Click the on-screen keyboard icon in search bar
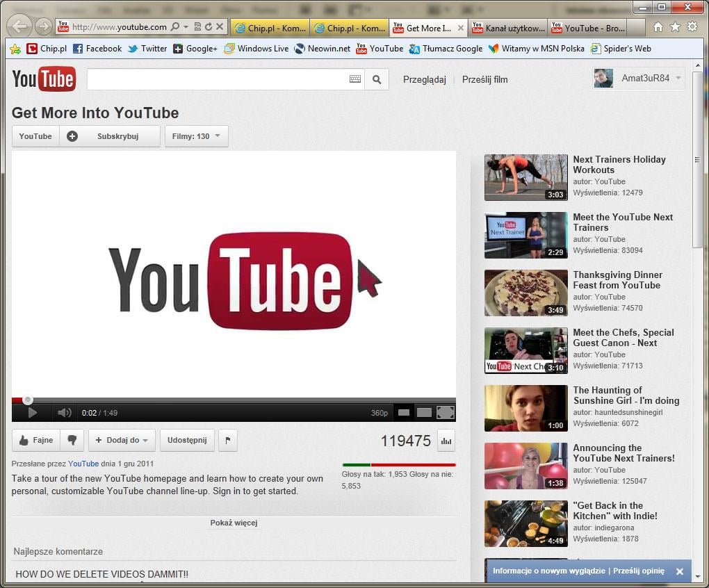 pos(355,79)
